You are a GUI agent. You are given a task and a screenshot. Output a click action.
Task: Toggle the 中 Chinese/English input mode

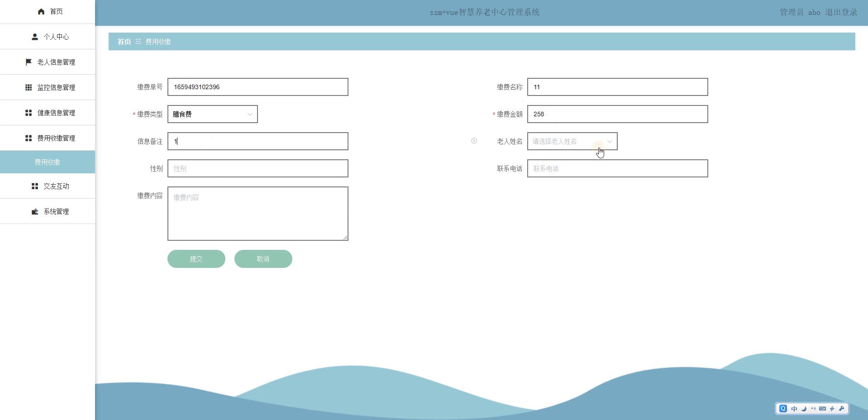[x=794, y=409]
